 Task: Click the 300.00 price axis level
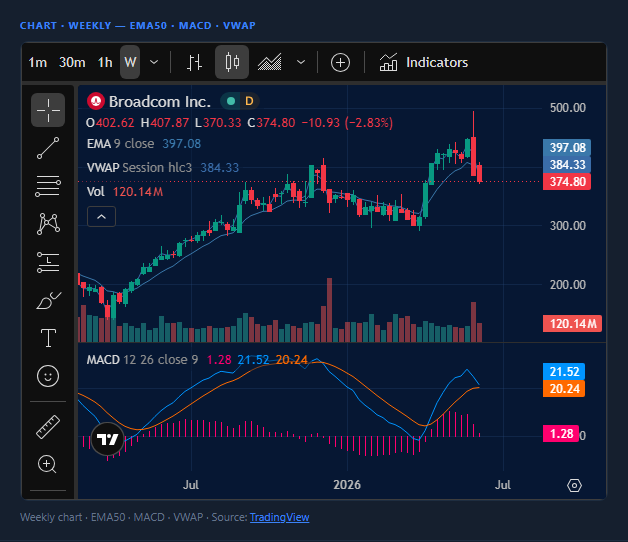568,226
